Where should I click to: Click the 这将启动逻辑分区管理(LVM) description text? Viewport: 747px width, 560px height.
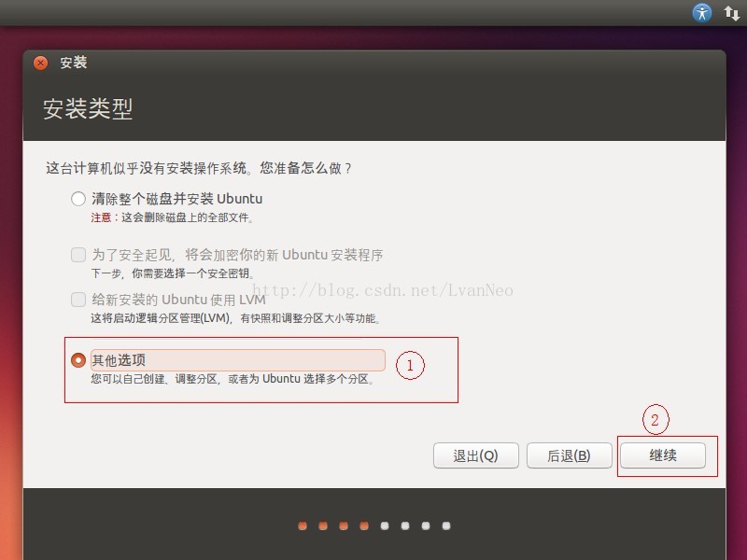click(x=235, y=318)
